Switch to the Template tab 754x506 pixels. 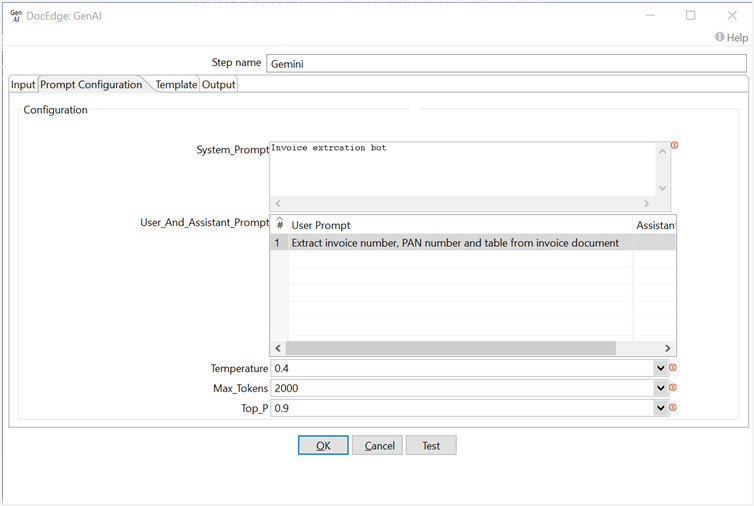click(x=176, y=85)
